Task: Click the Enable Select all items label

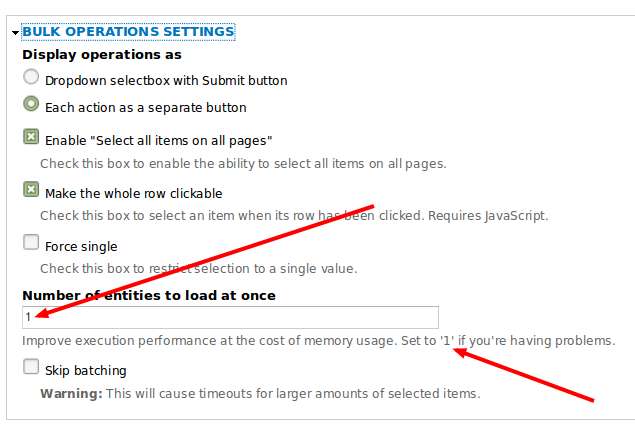Action: coord(158,140)
